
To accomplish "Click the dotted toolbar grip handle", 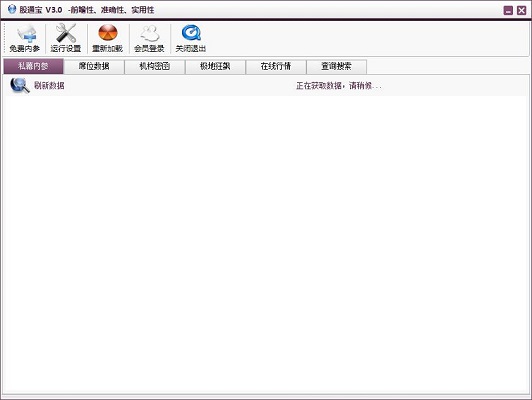I will click(4, 38).
